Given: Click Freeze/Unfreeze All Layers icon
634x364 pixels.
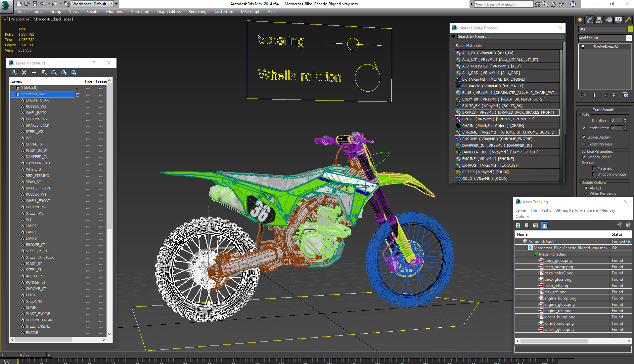Looking at the screenshot, I should pos(74,72).
